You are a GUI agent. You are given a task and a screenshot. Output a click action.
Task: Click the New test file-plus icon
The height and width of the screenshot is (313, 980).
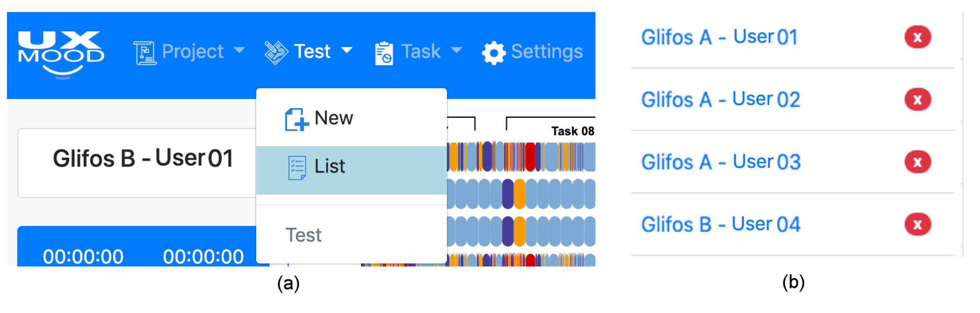click(296, 119)
